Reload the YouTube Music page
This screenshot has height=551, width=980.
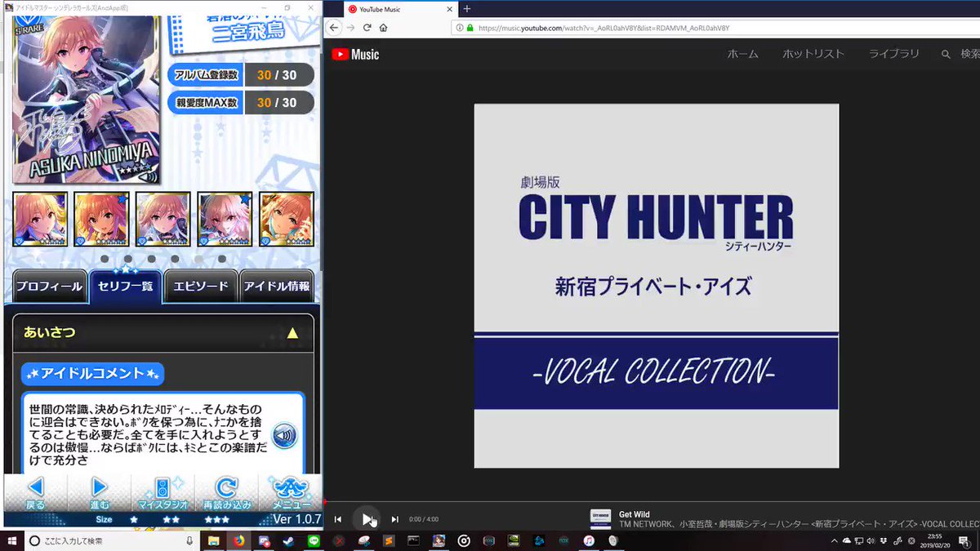click(x=367, y=27)
